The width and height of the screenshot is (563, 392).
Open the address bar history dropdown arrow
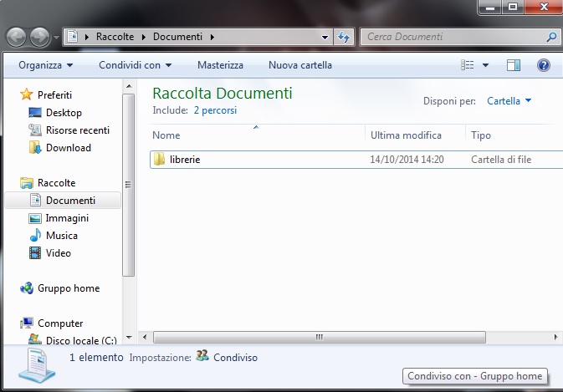point(325,37)
